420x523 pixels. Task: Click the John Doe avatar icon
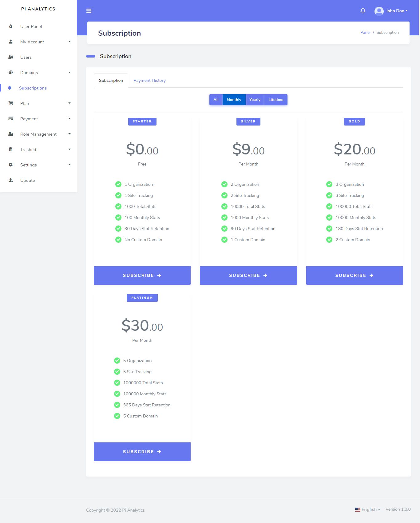tap(379, 11)
